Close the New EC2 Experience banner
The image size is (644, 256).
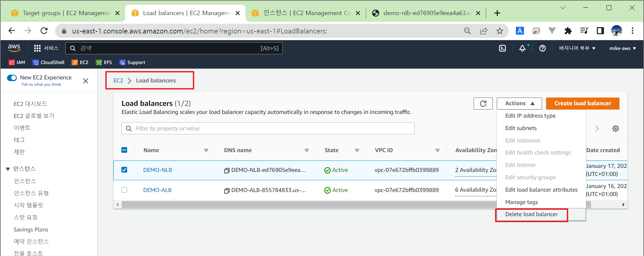[x=86, y=81]
